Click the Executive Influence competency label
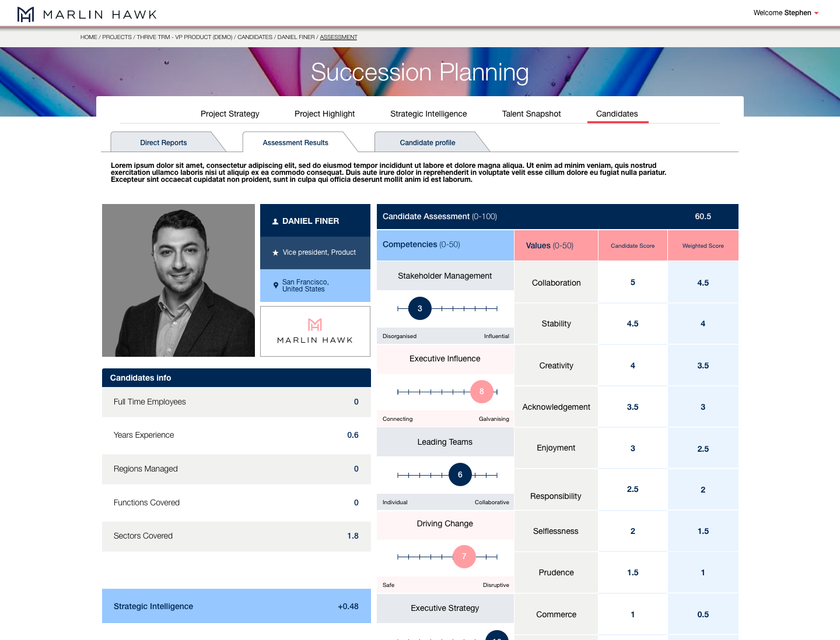The height and width of the screenshot is (640, 840). 445,358
